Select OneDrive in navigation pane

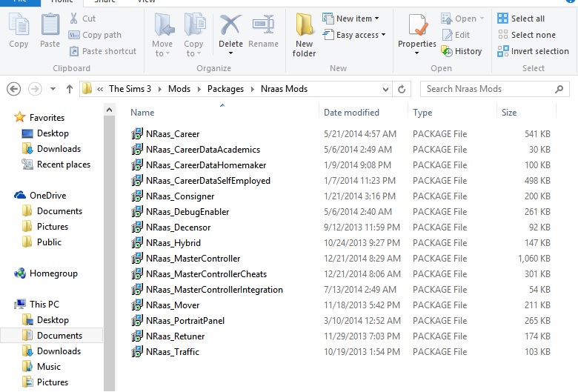click(47, 196)
